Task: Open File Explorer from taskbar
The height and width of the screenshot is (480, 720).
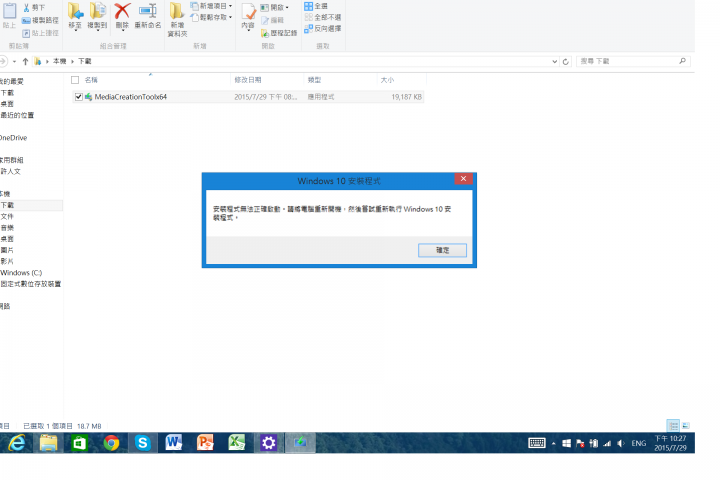Action: click(x=48, y=443)
